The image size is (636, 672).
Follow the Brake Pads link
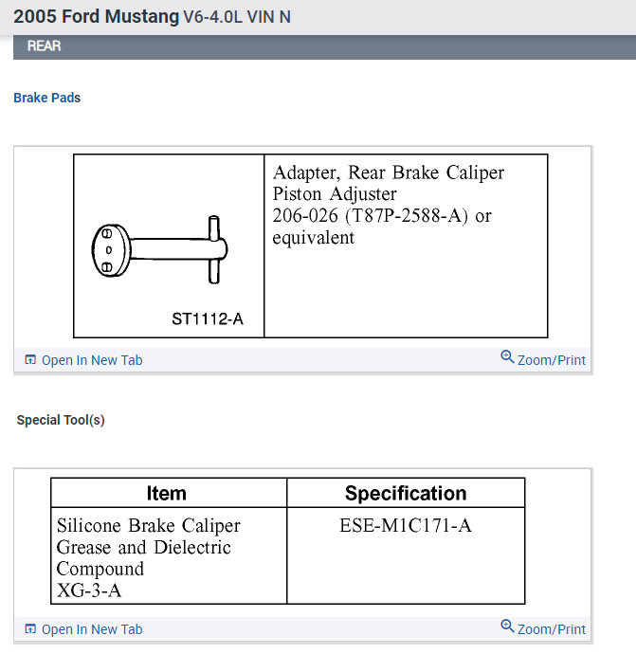[x=47, y=98]
